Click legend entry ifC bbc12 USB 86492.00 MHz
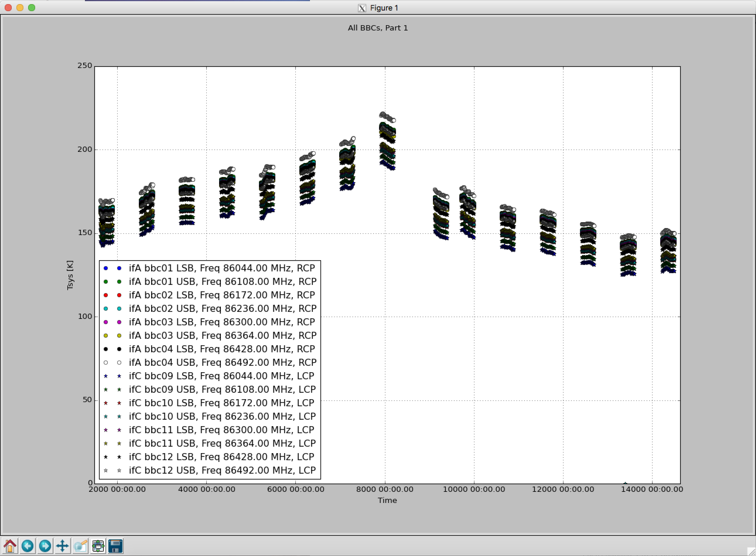 pos(222,470)
